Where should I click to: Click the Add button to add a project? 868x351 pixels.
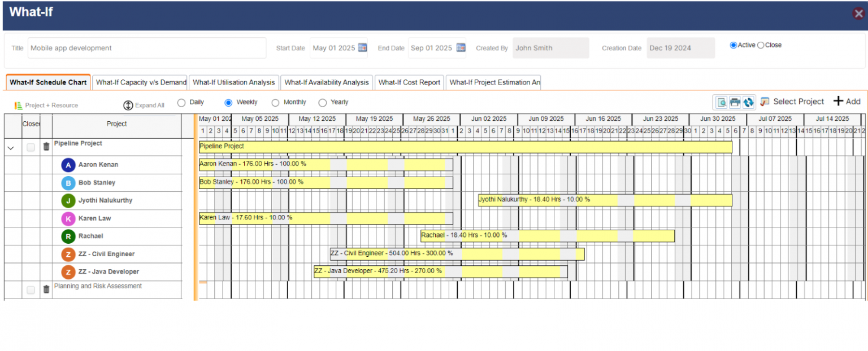[x=846, y=102]
